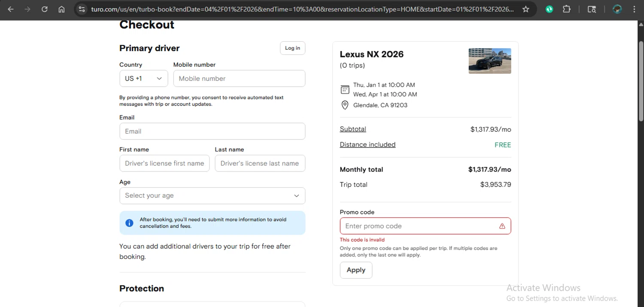Open the Country code dropdown

[x=143, y=78]
